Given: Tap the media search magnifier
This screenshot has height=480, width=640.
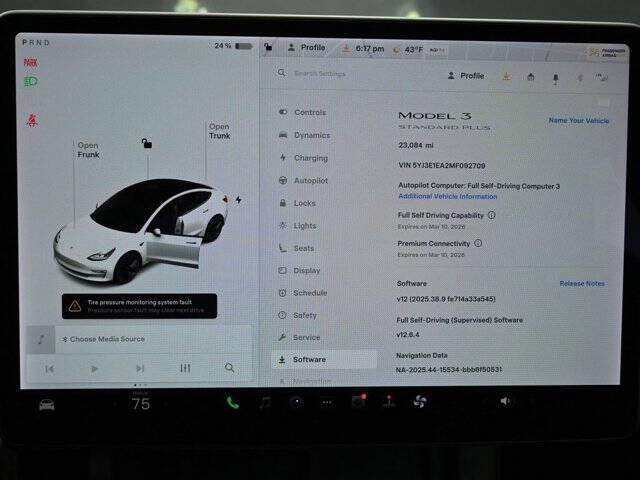Looking at the screenshot, I should (x=230, y=368).
